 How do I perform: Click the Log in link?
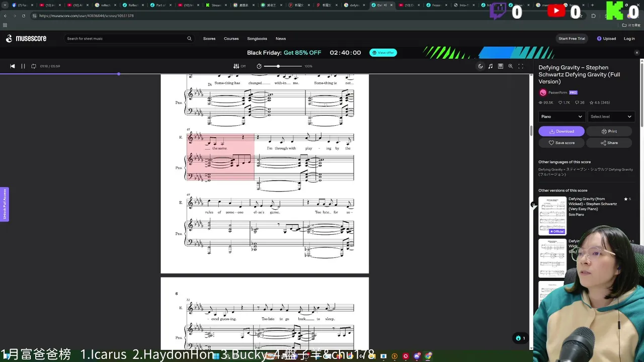click(629, 39)
